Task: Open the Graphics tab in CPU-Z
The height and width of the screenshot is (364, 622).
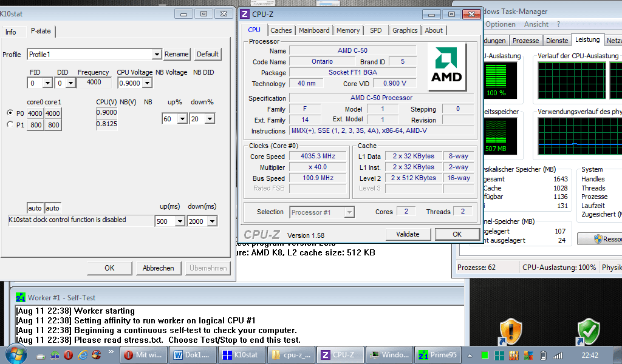Action: 405,30
